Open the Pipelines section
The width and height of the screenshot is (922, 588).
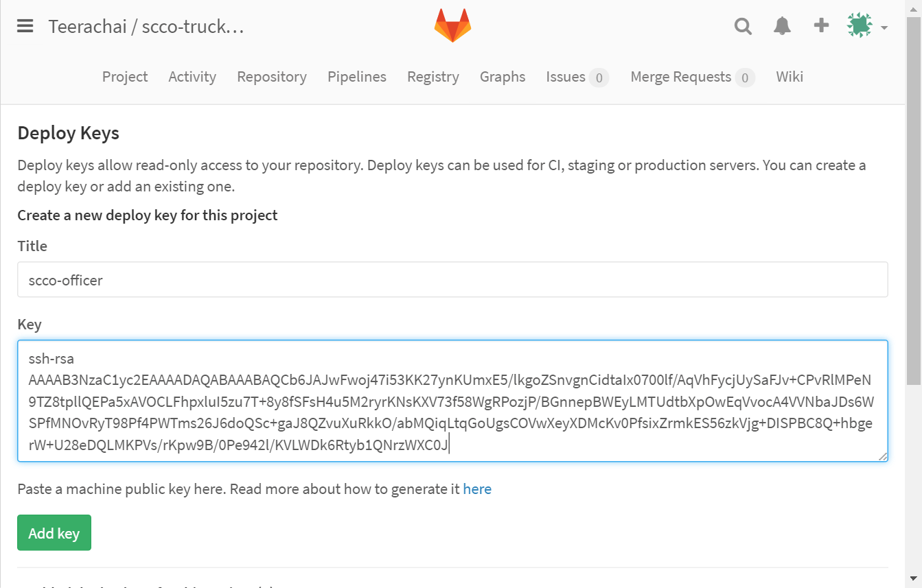click(356, 77)
